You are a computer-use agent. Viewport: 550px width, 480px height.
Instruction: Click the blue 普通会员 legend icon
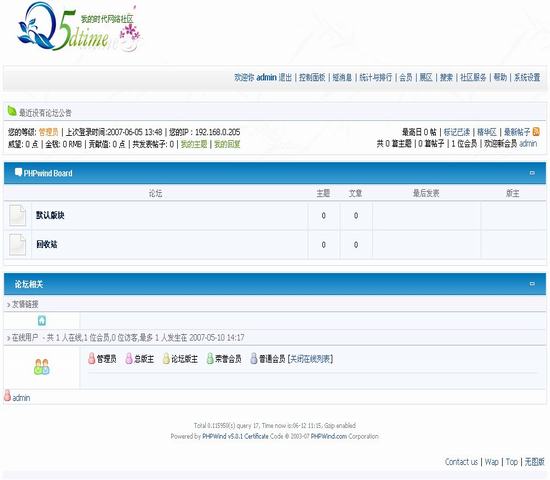click(x=254, y=358)
